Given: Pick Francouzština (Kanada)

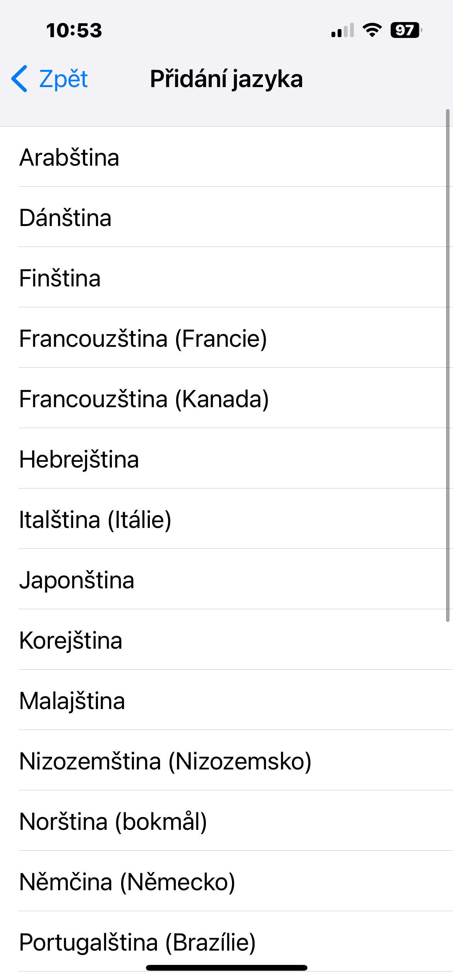Looking at the screenshot, I should [144, 399].
